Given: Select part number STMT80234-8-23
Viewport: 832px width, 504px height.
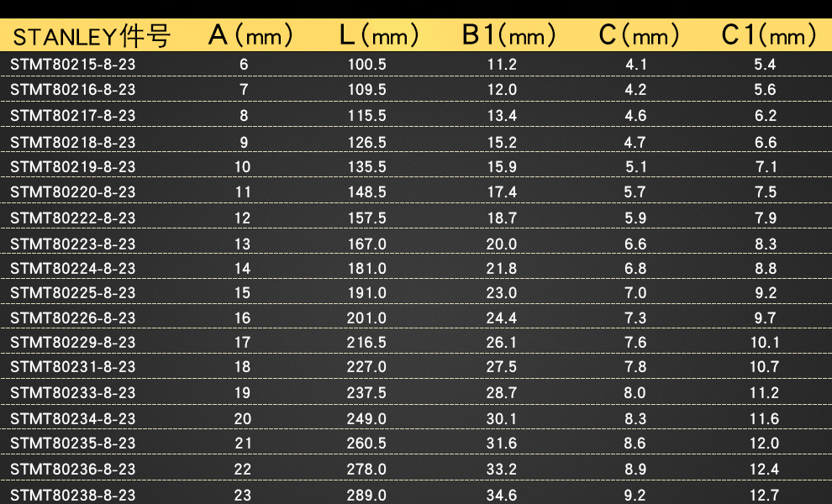Looking at the screenshot, I should coord(72,418).
